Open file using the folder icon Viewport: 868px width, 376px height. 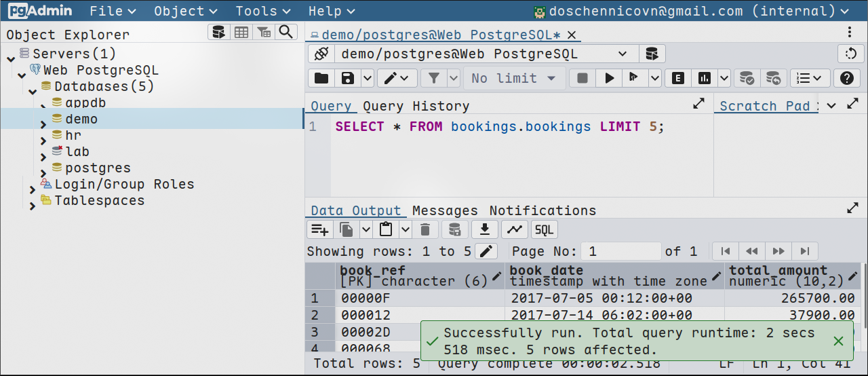coord(321,78)
